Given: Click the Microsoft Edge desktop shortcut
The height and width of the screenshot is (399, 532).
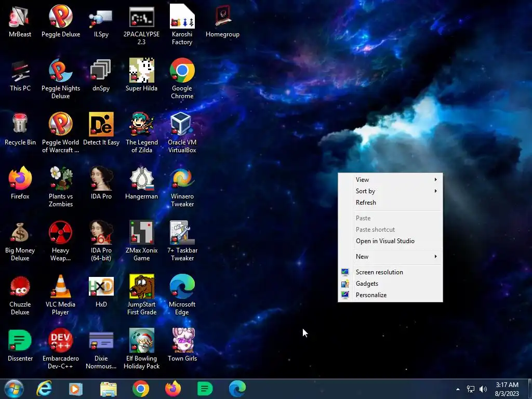Looking at the screenshot, I should tap(182, 295).
